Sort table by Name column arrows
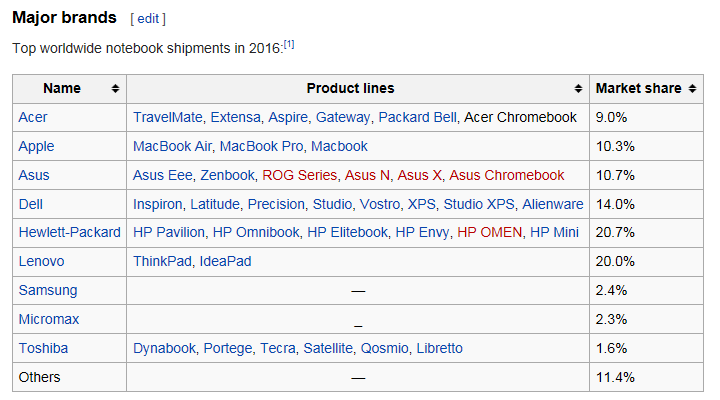The height and width of the screenshot is (400, 720). coord(116,89)
